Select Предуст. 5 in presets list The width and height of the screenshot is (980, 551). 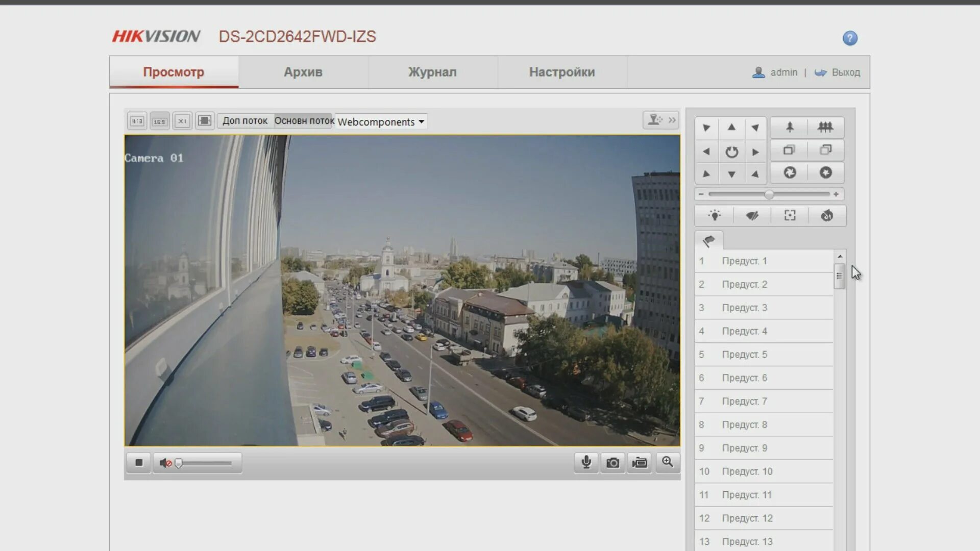[764, 355]
